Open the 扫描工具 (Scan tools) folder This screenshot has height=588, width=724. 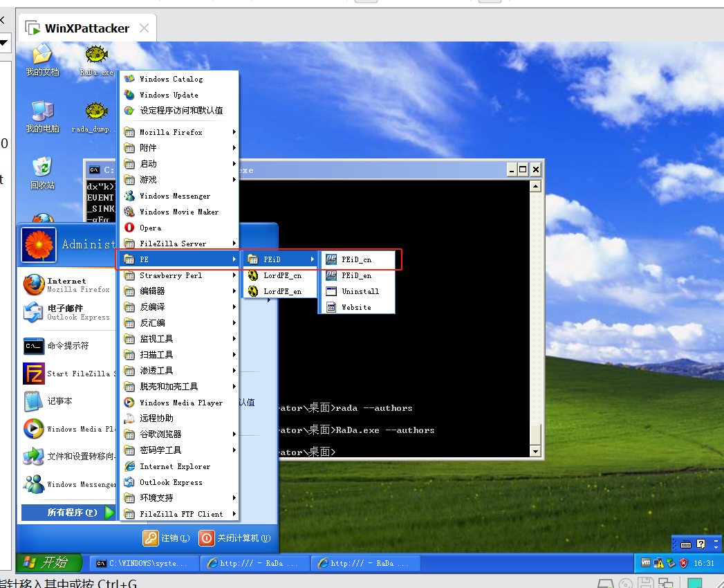[x=179, y=355]
